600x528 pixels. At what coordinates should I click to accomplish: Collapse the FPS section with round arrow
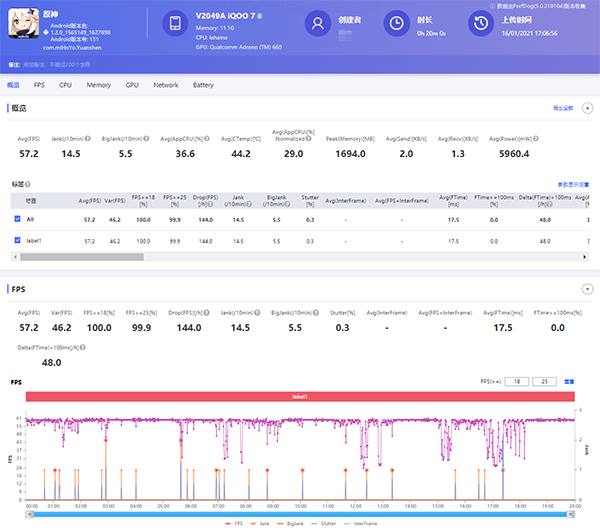(587, 289)
